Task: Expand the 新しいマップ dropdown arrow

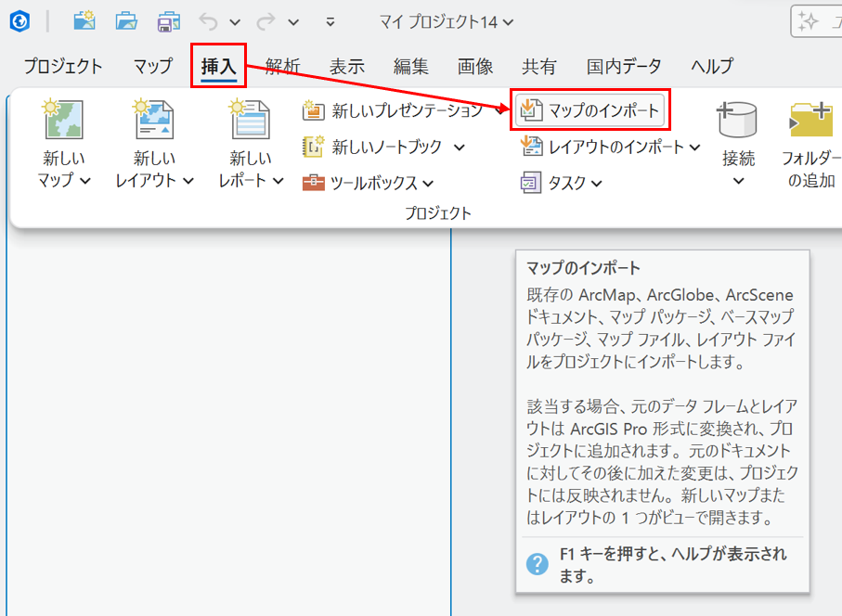Action: [x=84, y=181]
